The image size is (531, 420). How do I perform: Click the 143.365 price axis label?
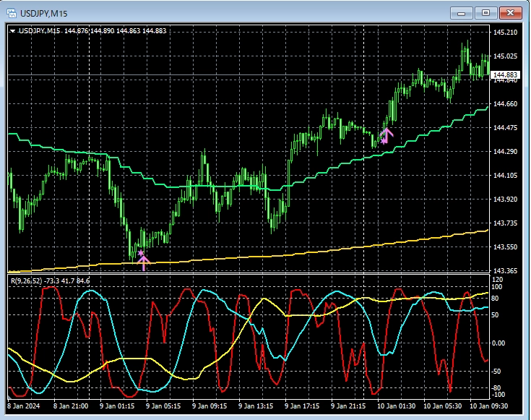505,270
